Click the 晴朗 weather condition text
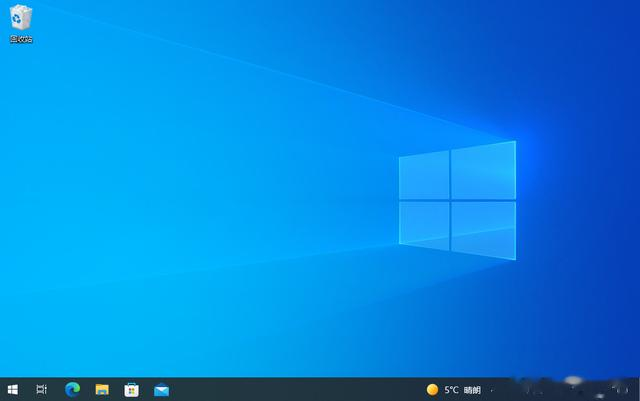Image resolution: width=640 pixels, height=401 pixels. coord(473,389)
